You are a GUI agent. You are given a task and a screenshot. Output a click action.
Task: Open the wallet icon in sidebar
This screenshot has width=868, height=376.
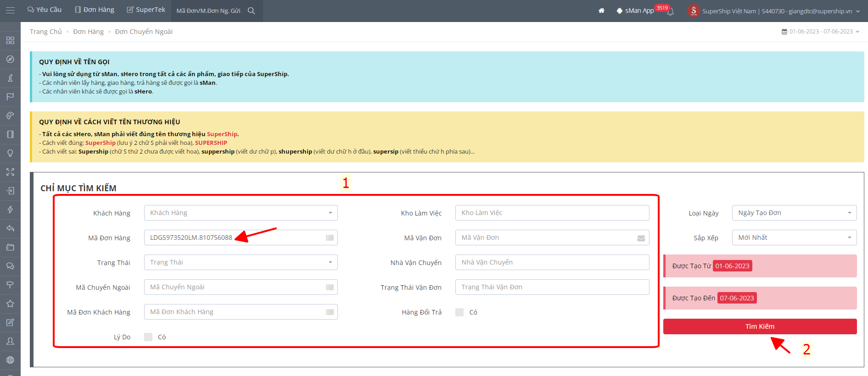tap(10, 247)
